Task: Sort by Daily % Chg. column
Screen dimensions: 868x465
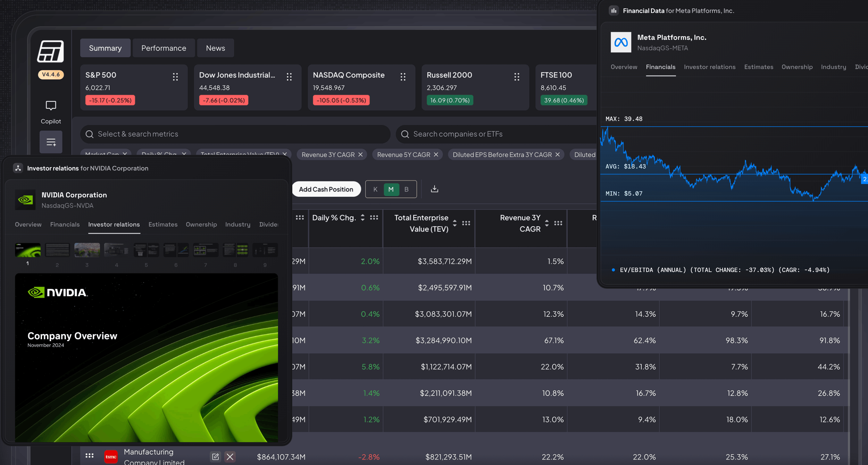Action: pos(362,218)
